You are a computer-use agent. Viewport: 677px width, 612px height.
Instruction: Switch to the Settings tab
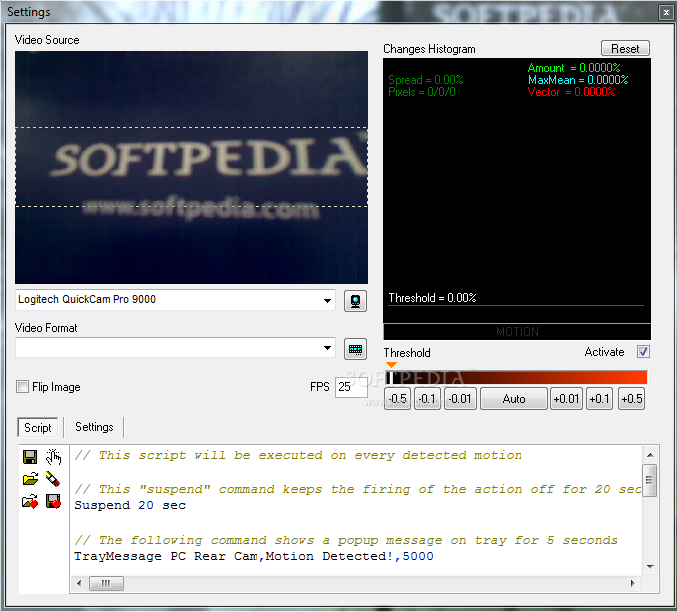(x=94, y=427)
